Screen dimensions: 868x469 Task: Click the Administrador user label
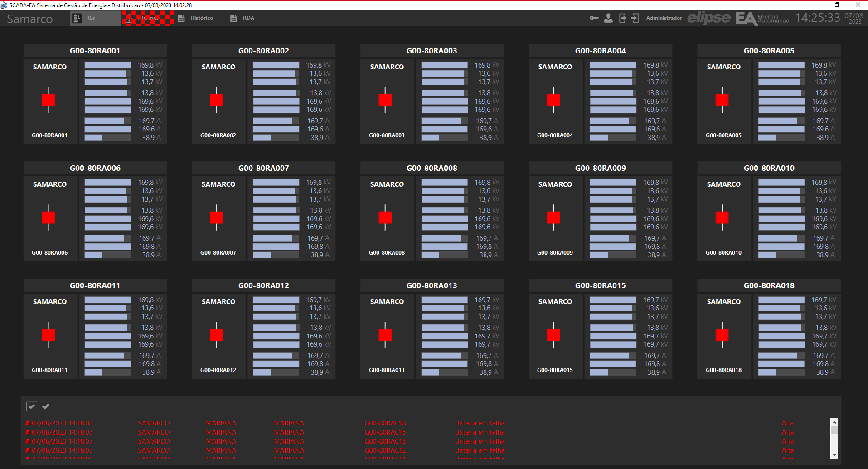click(664, 18)
